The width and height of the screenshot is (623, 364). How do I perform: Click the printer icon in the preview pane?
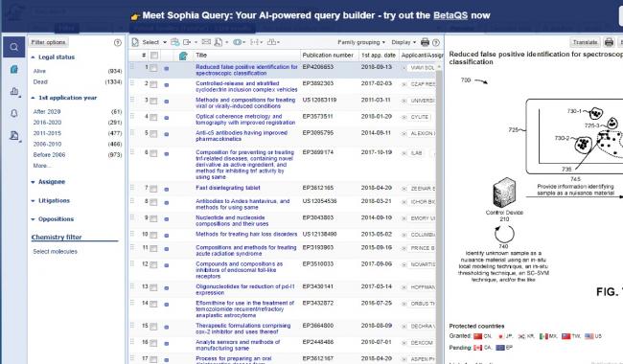click(609, 42)
